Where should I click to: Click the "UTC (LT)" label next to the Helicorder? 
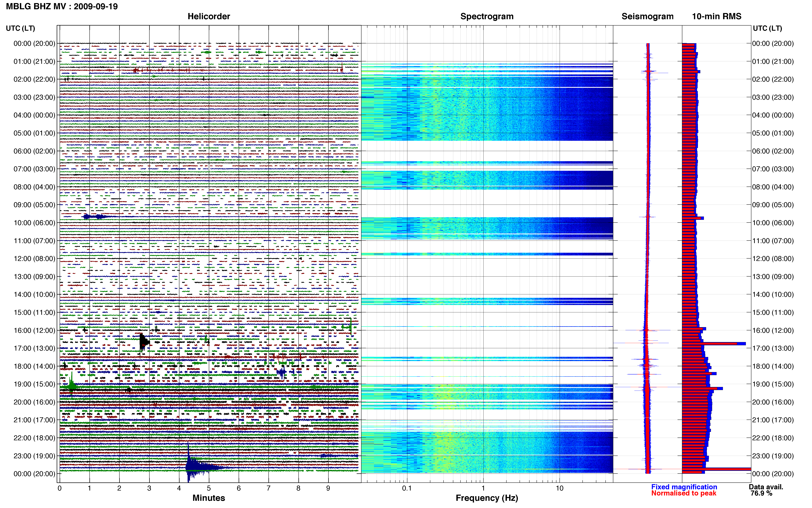click(21, 28)
